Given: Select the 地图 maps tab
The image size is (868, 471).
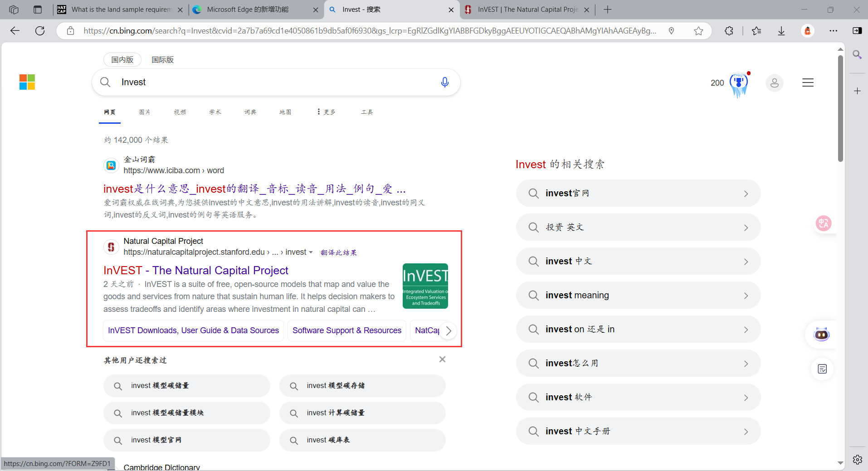Looking at the screenshot, I should (285, 112).
